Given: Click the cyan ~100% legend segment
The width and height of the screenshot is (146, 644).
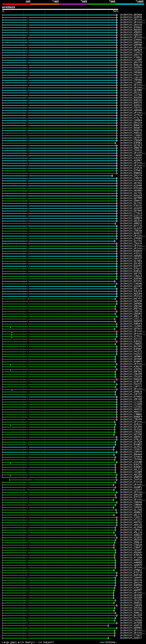Looking at the screenshot, I should click(130, 4).
